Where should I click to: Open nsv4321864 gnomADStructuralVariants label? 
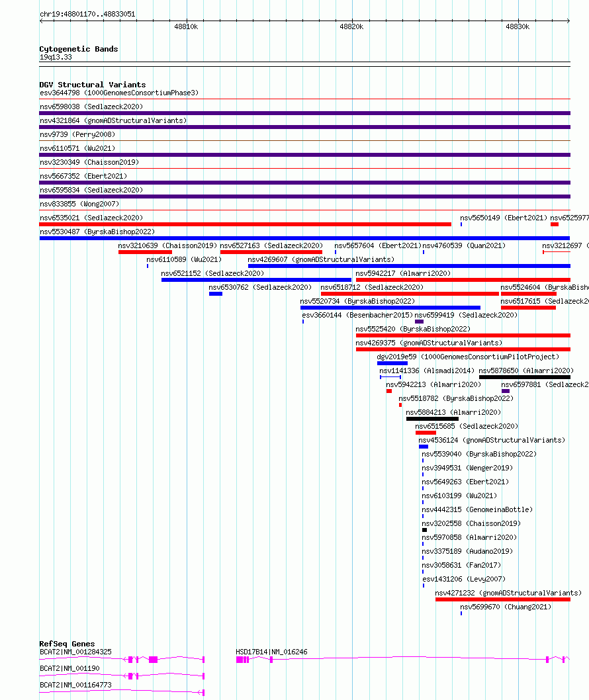point(113,120)
